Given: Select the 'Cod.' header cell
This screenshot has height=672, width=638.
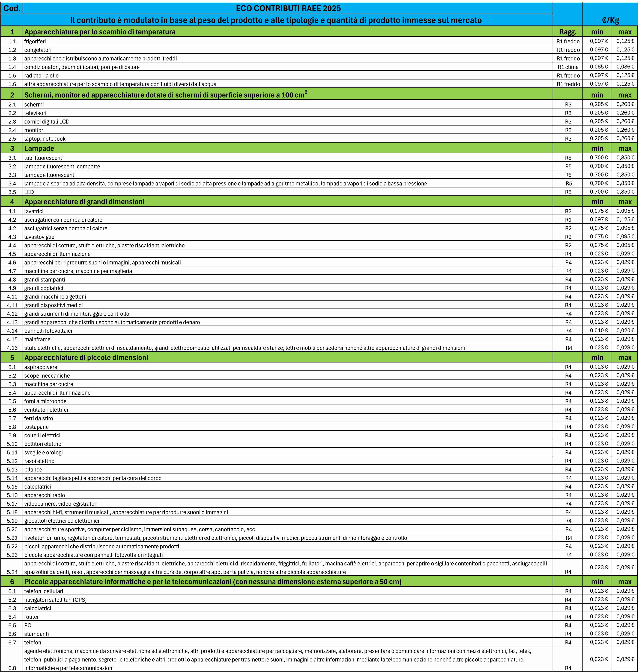Looking at the screenshot, I should pos(12,8).
